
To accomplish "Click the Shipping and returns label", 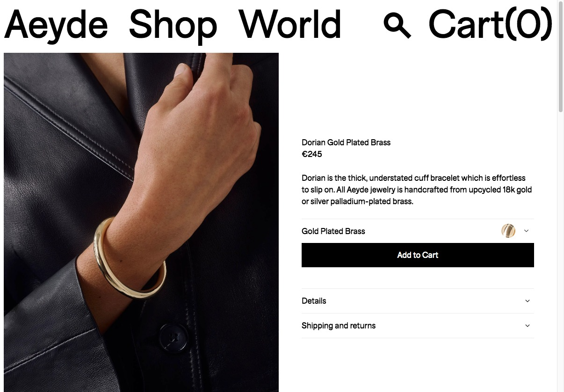I will (339, 326).
